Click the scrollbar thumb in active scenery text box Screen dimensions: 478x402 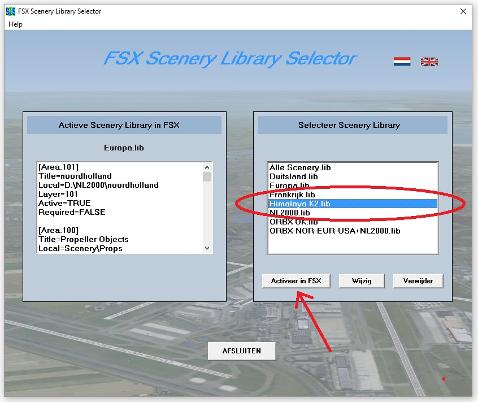click(x=207, y=177)
